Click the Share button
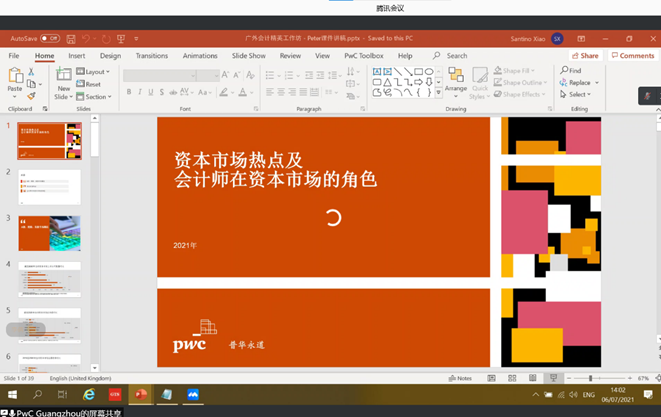The image size is (661, 417). pos(585,56)
